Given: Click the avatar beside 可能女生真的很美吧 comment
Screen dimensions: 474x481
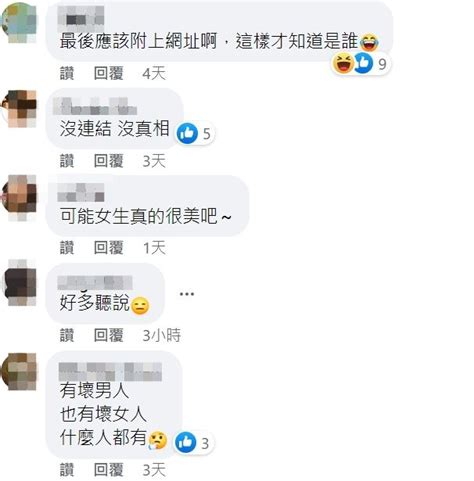Looking at the screenshot, I should (19, 197).
